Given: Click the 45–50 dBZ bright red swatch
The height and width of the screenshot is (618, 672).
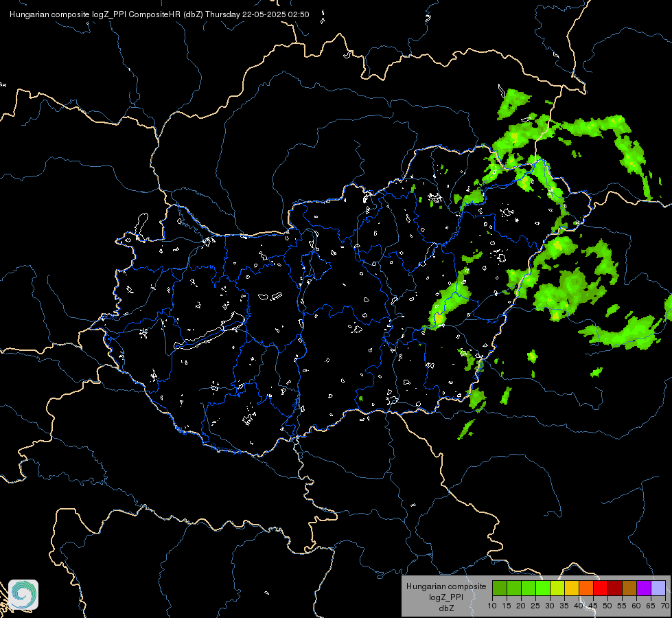Looking at the screenshot, I should tap(601, 588).
